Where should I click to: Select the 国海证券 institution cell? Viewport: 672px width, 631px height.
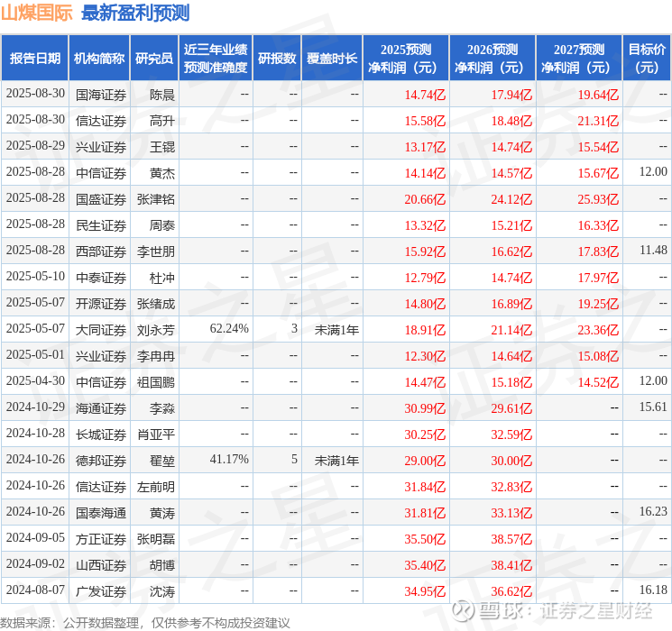[101, 95]
